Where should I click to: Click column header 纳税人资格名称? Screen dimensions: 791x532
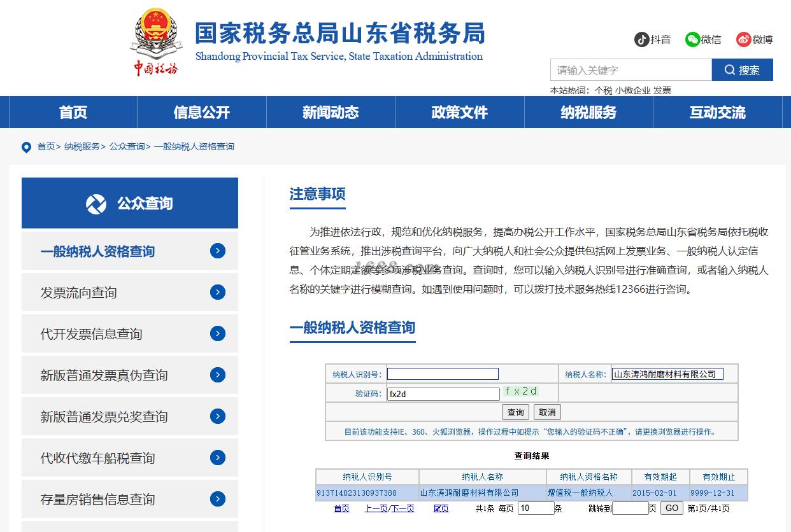589,477
